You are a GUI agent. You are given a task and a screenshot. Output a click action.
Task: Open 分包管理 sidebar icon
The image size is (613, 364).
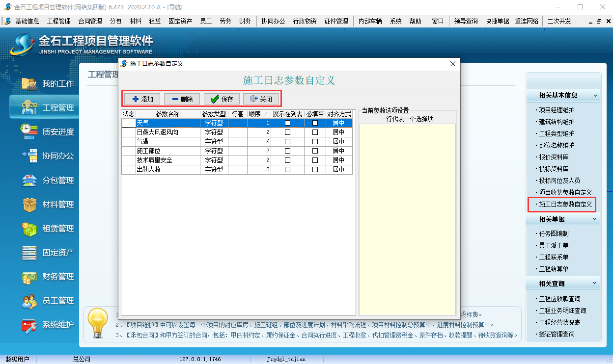pyautogui.click(x=29, y=180)
